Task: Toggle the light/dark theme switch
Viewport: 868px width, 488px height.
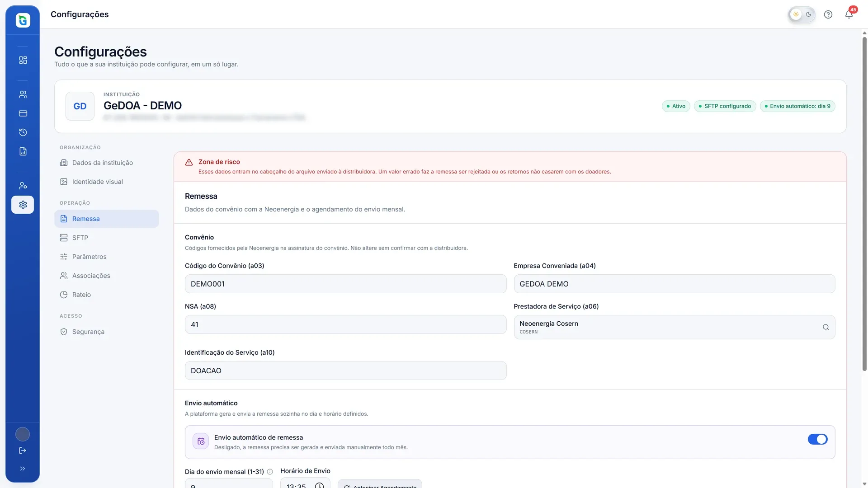Action: point(802,14)
